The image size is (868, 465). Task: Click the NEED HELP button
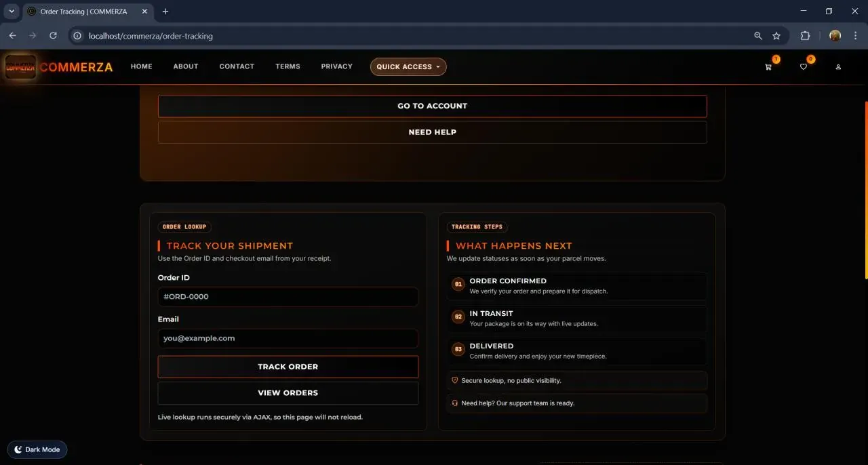[433, 132]
